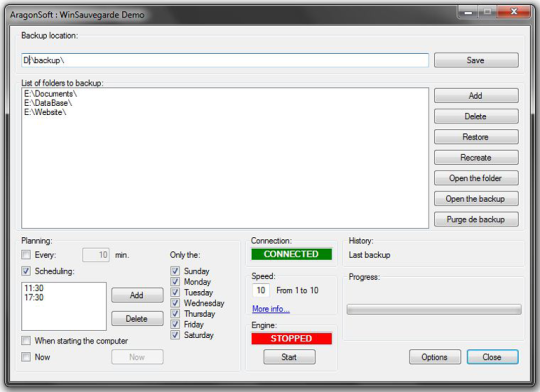Select the 11:30 schedule entry

coord(34,288)
